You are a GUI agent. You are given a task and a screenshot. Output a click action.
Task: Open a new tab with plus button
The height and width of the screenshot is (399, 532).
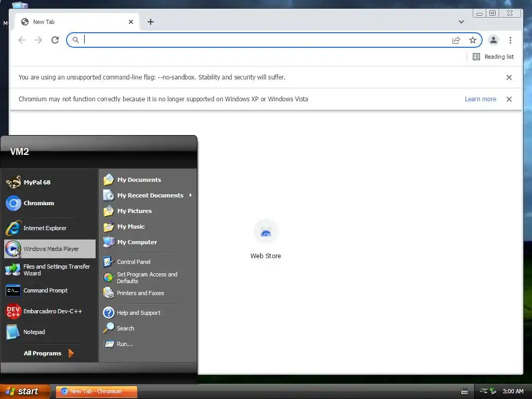(x=151, y=22)
